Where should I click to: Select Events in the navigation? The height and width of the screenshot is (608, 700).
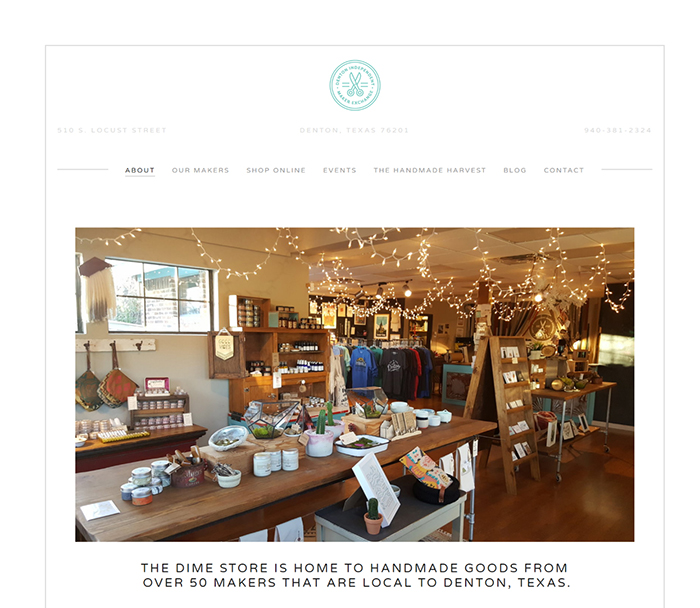(x=340, y=170)
